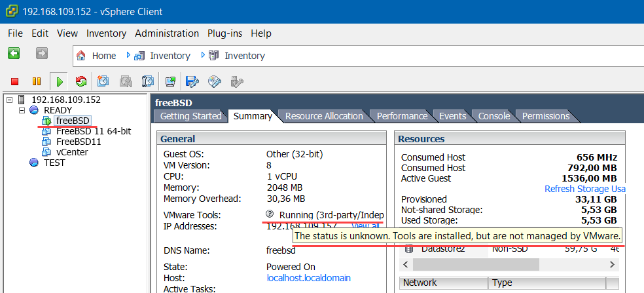The width and height of the screenshot is (644, 293).
Task: Switch to Permissions tab
Action: 546,117
